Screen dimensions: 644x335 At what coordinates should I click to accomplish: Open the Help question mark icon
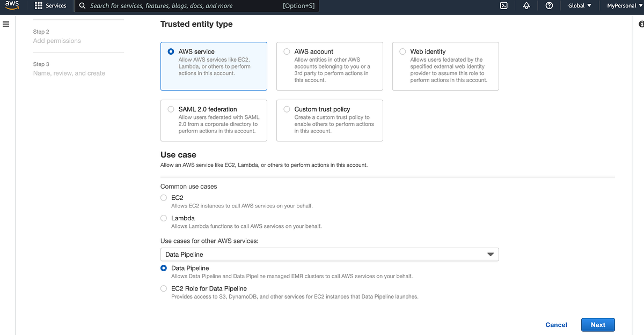point(548,6)
